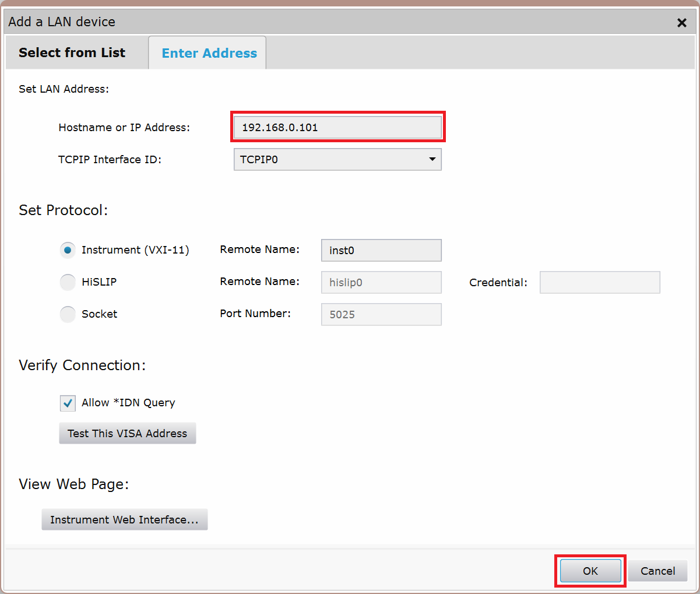The image size is (700, 594).
Task: Click the inst0 Remote Name field
Action: [381, 251]
